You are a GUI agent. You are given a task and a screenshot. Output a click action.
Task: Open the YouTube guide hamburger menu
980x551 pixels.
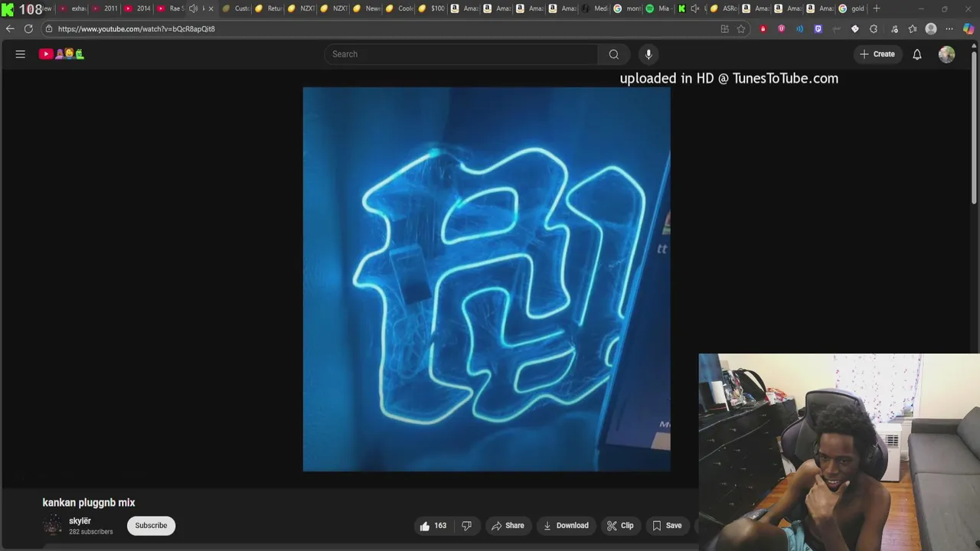pos(21,54)
